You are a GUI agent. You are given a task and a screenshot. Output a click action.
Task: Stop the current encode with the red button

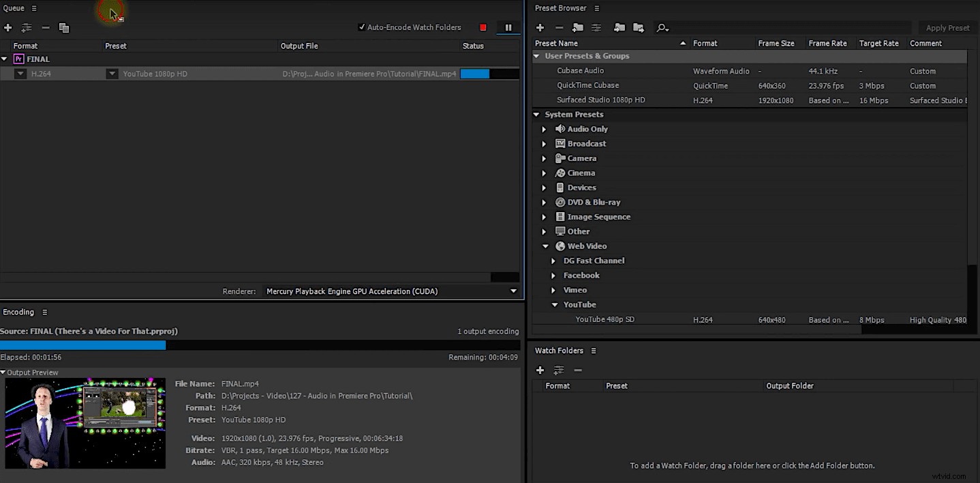(483, 27)
